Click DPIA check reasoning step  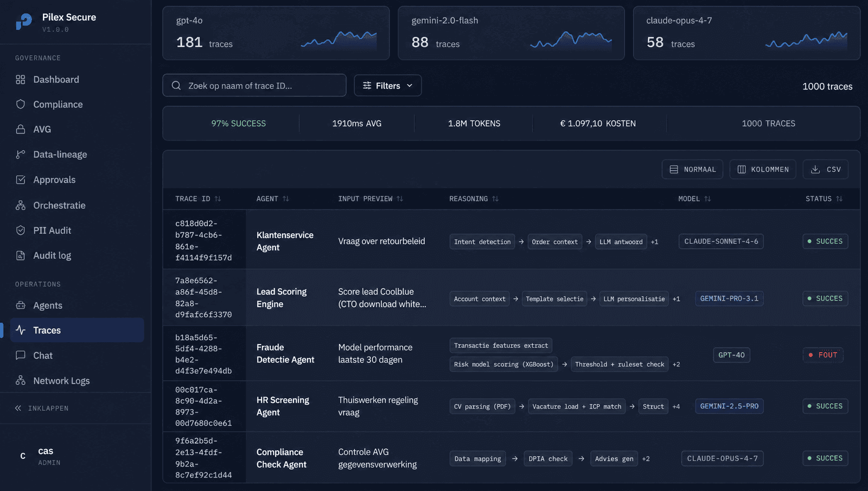(x=548, y=459)
